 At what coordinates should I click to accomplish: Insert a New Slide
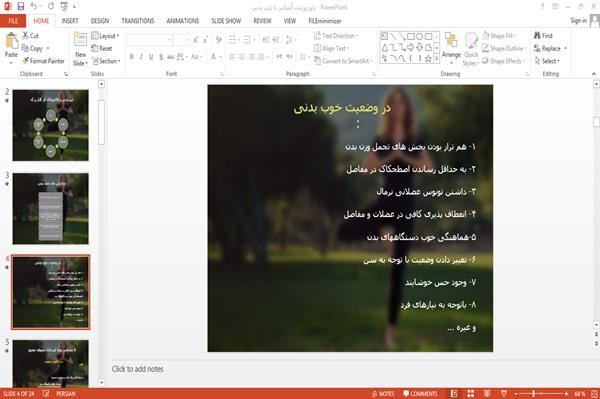(x=80, y=49)
